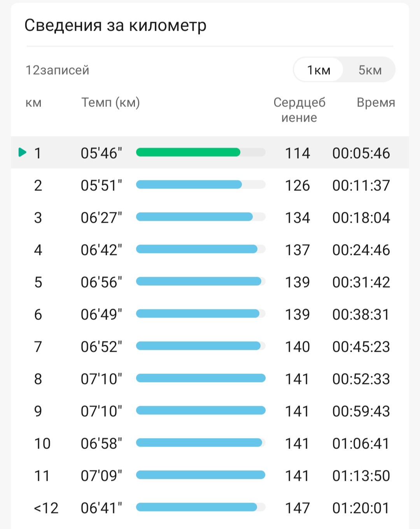Click the kilometer 10 pace value 06'58"
The width and height of the screenshot is (420, 529).
click(x=101, y=443)
